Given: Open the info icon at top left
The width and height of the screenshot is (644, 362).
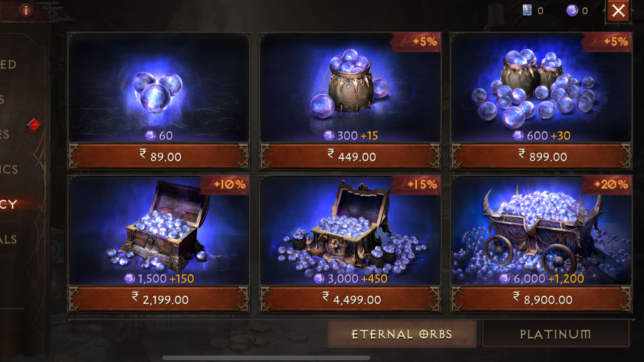Looking at the screenshot, I should coord(25,11).
